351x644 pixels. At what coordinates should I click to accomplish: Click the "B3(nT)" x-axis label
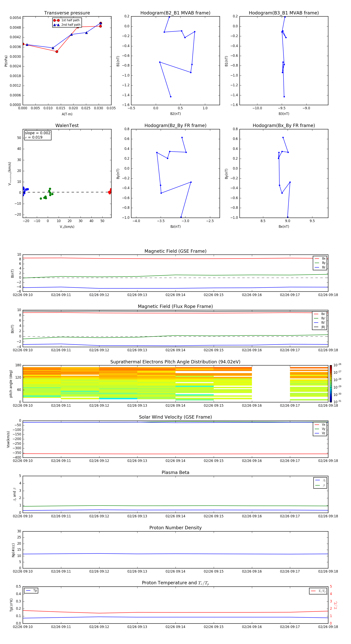coord(284,114)
